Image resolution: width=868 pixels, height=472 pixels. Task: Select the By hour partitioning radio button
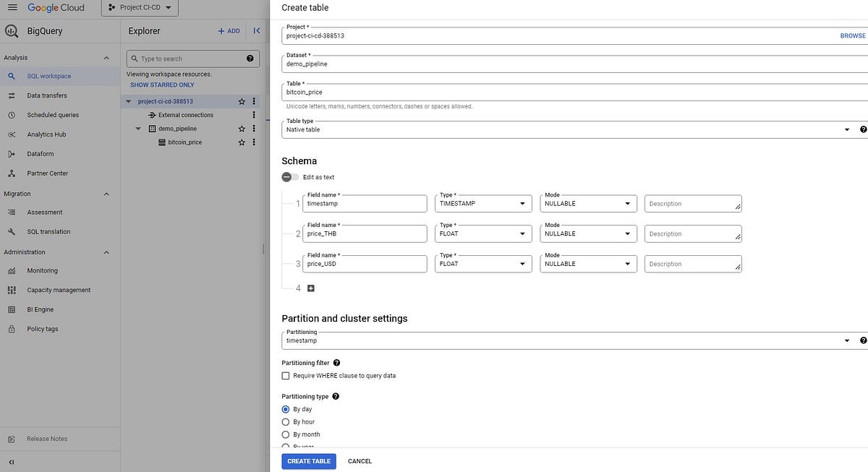point(286,421)
